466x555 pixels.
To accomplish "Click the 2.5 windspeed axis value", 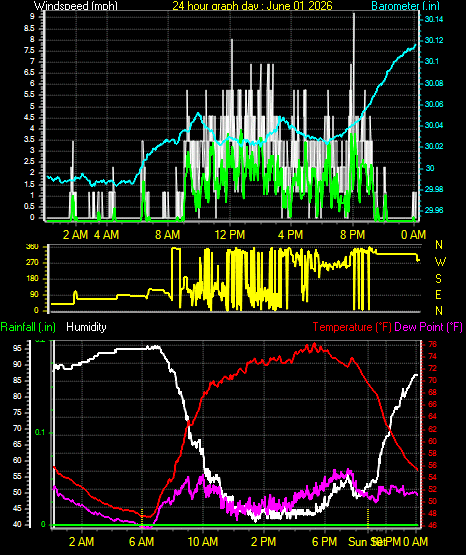I will coord(29,162).
